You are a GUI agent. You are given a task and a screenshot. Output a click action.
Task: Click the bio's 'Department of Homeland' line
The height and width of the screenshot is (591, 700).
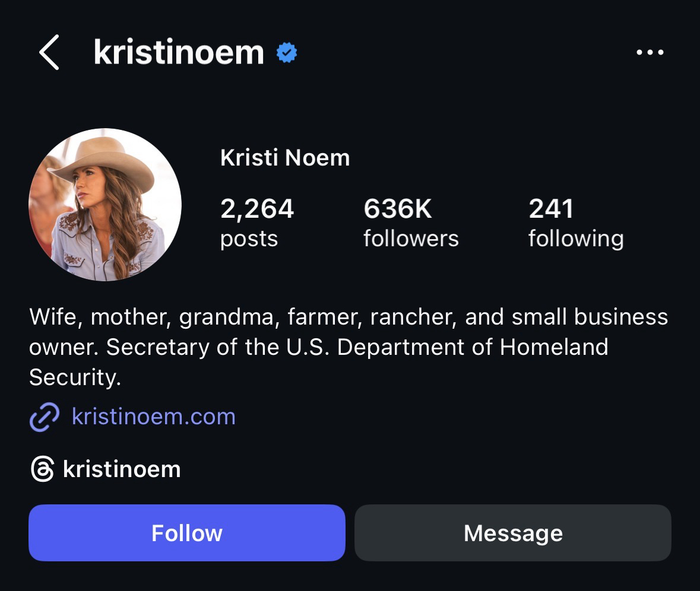coord(319,347)
